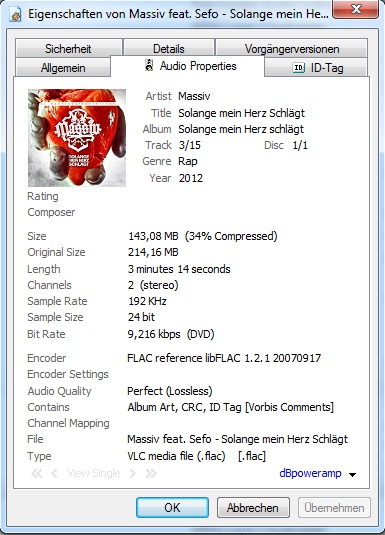Go to first file double-arrow icon
Image resolution: width=385 pixels, height=535 pixels.
point(36,473)
